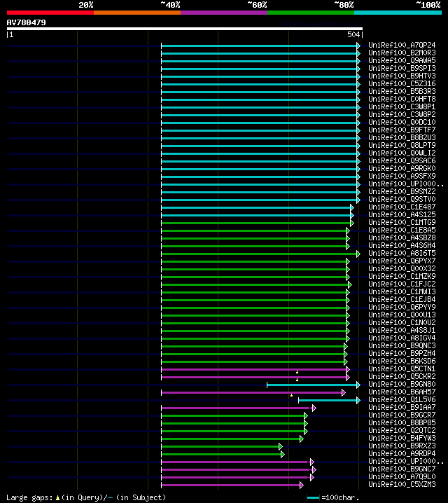
Task: Click the UniRef100_B4FYW3 hit
Action: tap(402, 438)
